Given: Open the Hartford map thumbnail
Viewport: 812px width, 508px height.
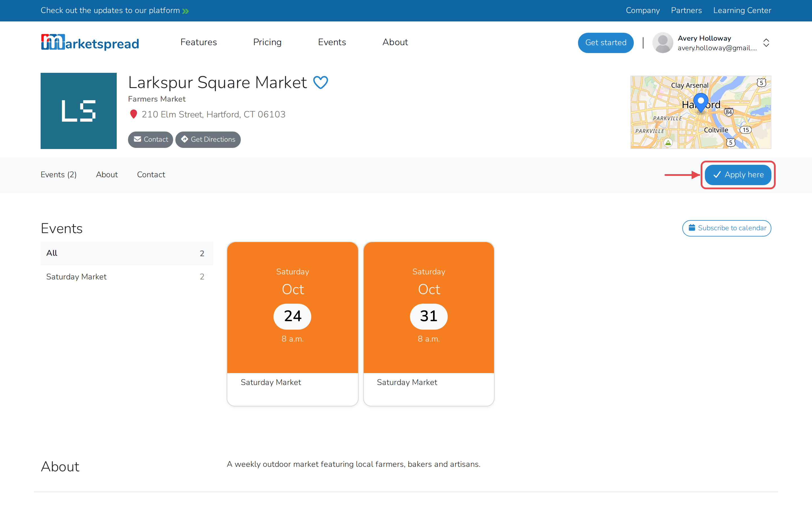Looking at the screenshot, I should point(701,112).
